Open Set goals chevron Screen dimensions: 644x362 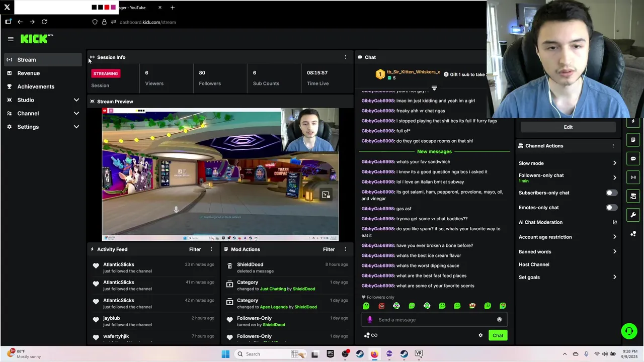tap(614, 277)
